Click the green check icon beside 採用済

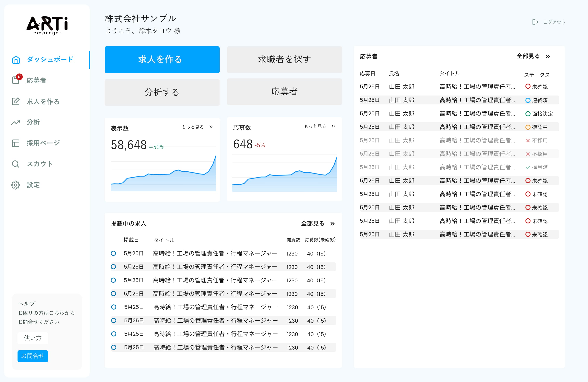pyautogui.click(x=528, y=167)
